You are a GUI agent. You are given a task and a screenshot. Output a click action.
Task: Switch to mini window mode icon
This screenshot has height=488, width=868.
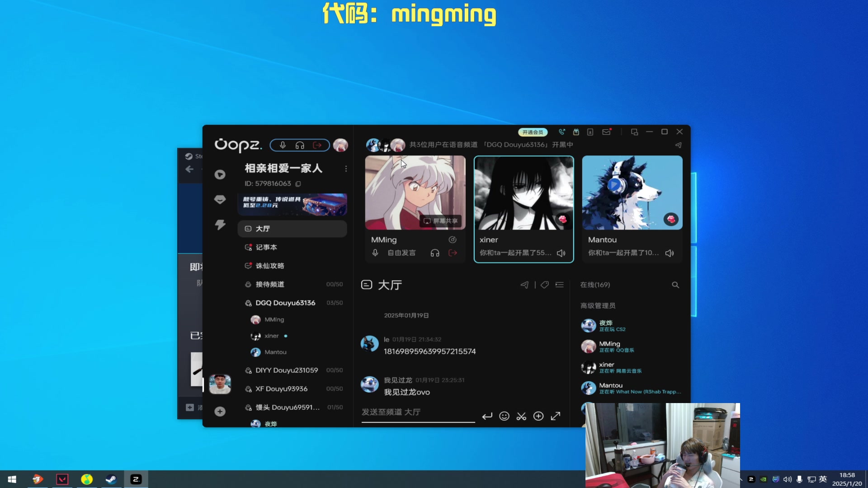[x=634, y=132]
